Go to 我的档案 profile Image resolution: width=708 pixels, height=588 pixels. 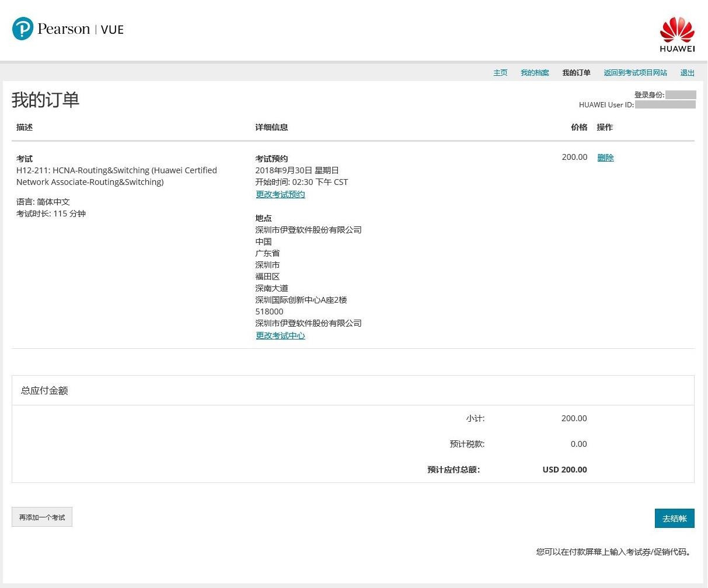pos(535,73)
